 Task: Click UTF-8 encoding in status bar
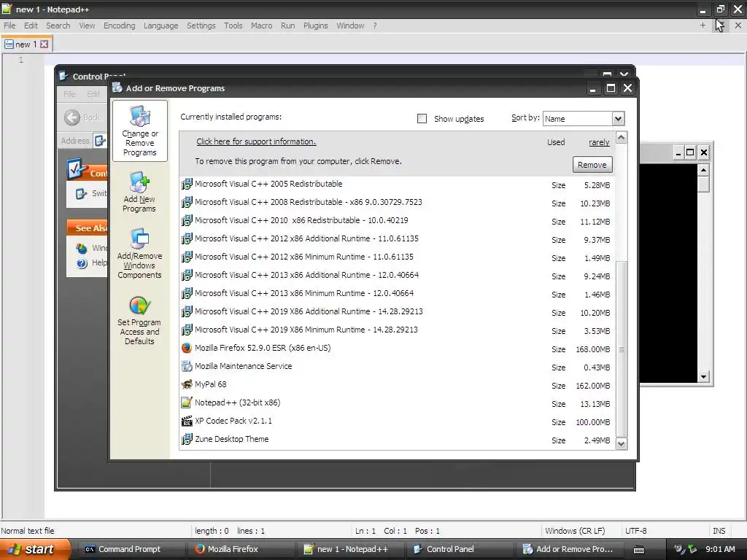coord(636,531)
